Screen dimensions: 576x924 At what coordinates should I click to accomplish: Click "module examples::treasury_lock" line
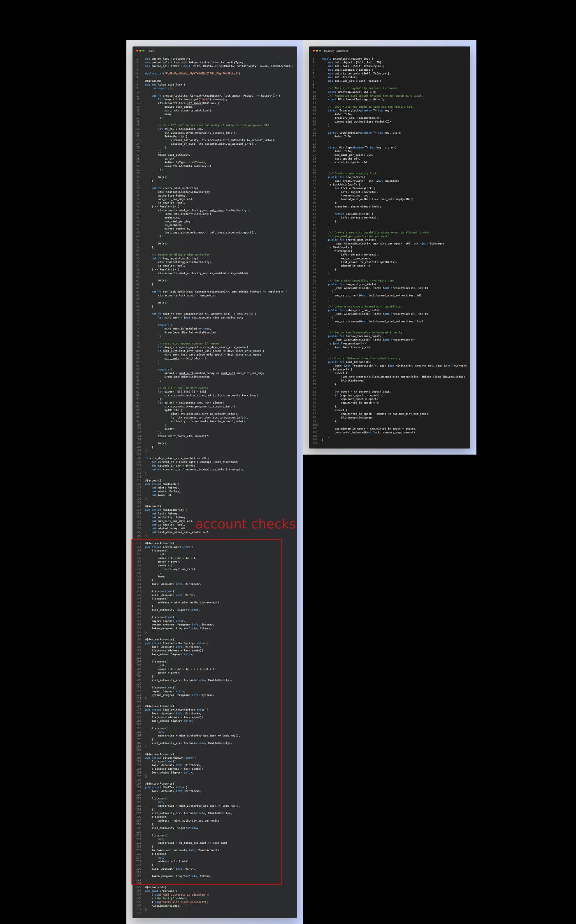[x=348, y=59]
